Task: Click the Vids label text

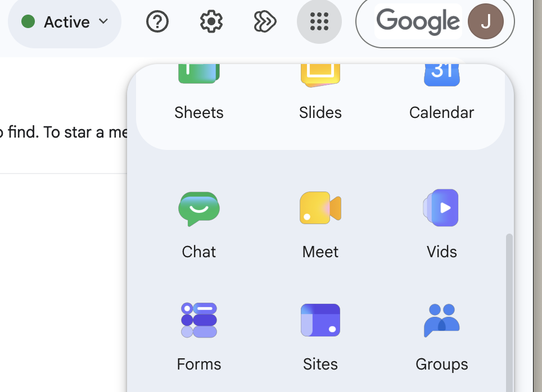Action: pos(442,252)
